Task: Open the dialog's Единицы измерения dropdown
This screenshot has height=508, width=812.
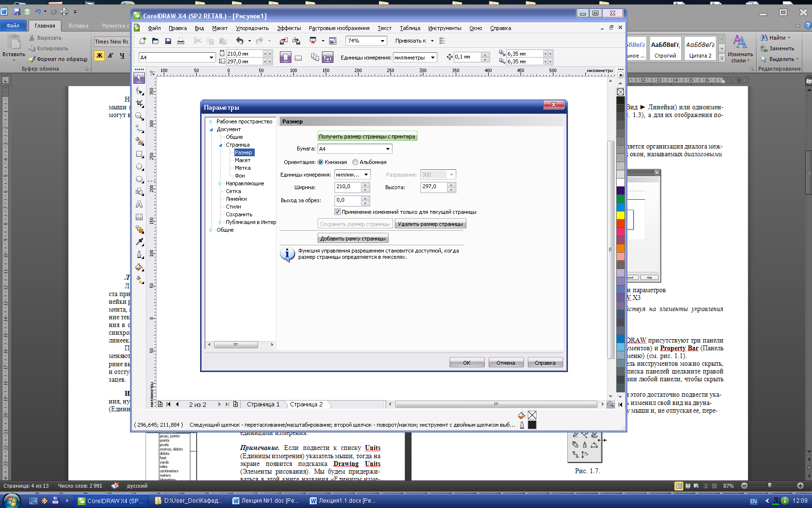Action: click(x=366, y=175)
